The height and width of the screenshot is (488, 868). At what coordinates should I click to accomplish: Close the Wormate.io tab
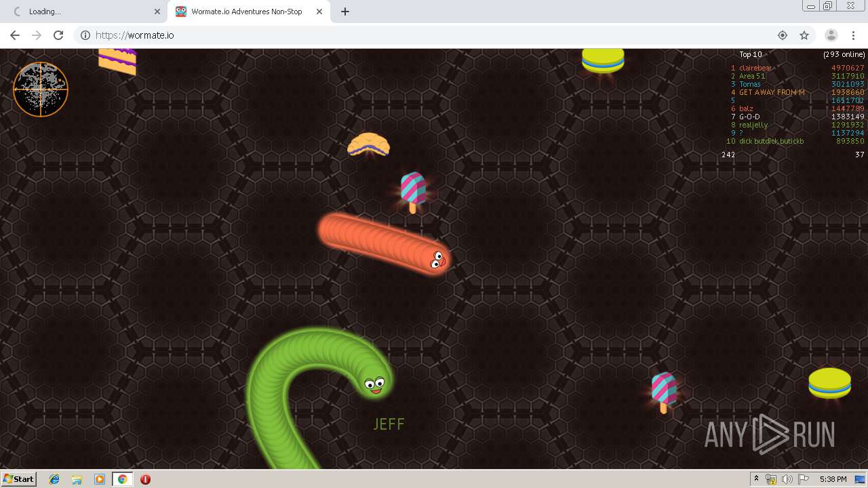pos(319,12)
